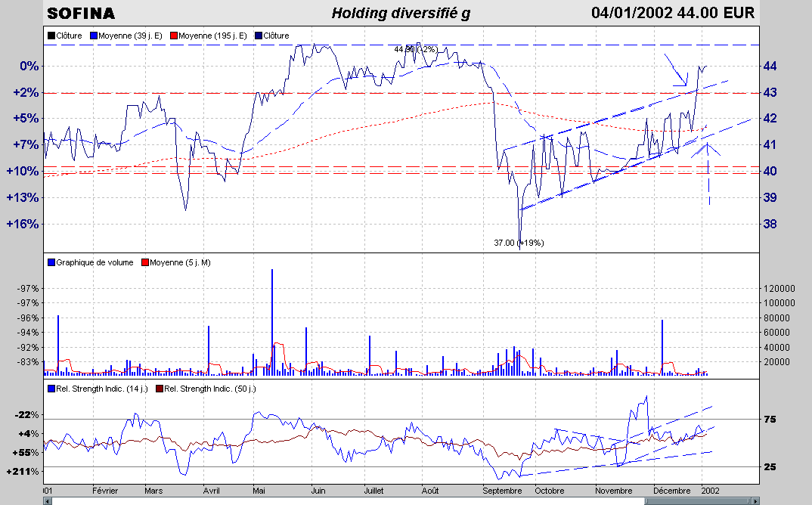
Task: Click the red Moyenne (195 j. E) swatch
Action: pyautogui.click(x=174, y=36)
